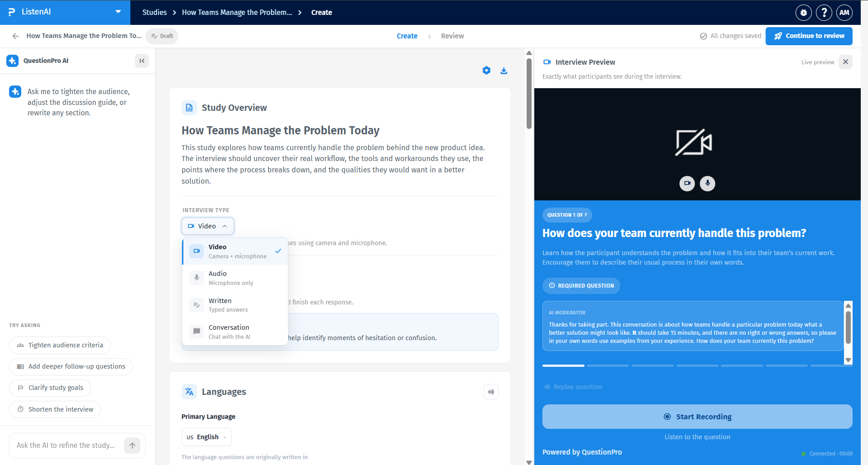Open the bug report icon in header
The width and height of the screenshot is (868, 465).
pyautogui.click(x=803, y=13)
